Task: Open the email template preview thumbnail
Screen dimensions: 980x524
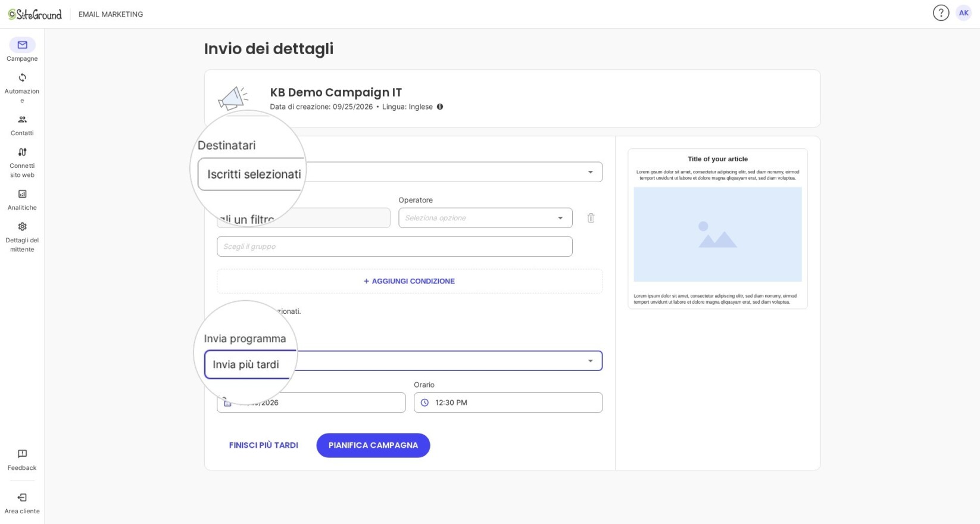Action: pyautogui.click(x=717, y=229)
